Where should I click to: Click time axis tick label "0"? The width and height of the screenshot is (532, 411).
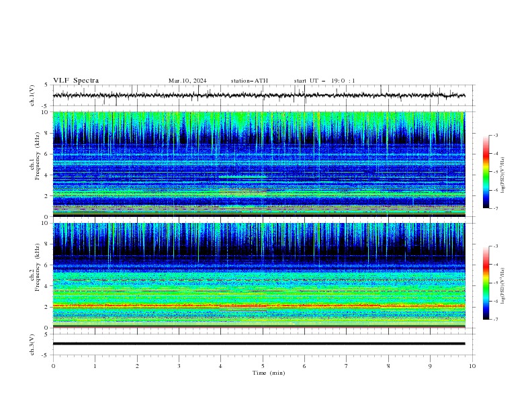[x=53, y=366]
